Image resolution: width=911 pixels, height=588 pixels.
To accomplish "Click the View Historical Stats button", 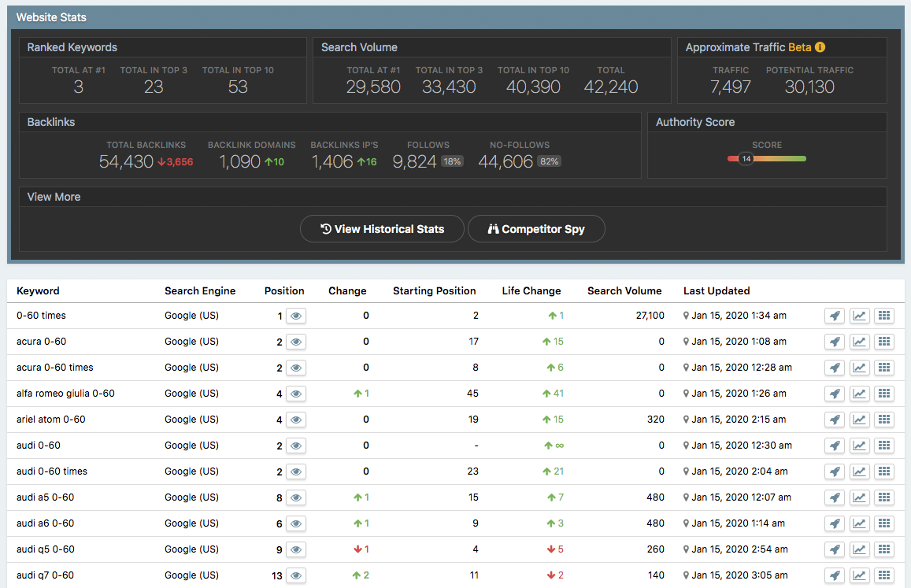I will pos(383,229).
